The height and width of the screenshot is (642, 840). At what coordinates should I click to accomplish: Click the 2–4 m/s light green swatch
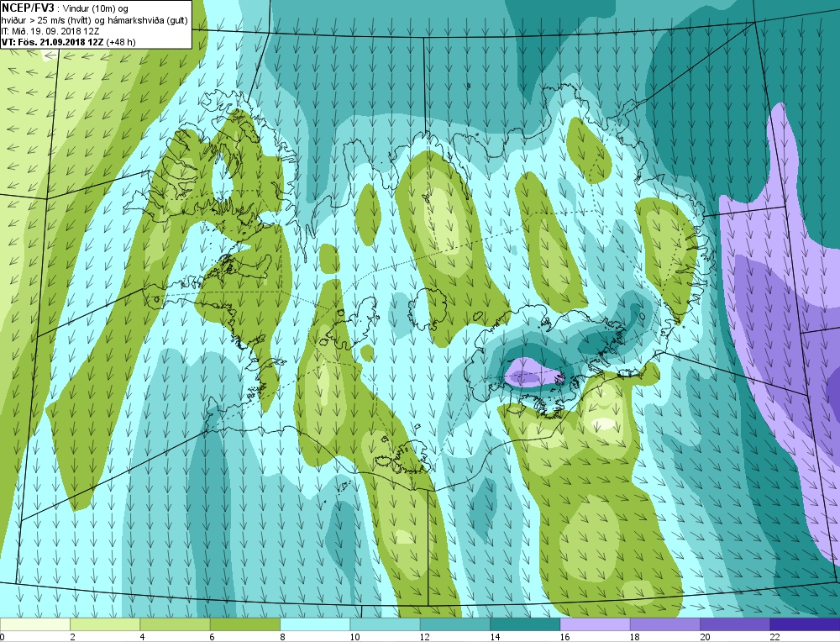pos(105,624)
